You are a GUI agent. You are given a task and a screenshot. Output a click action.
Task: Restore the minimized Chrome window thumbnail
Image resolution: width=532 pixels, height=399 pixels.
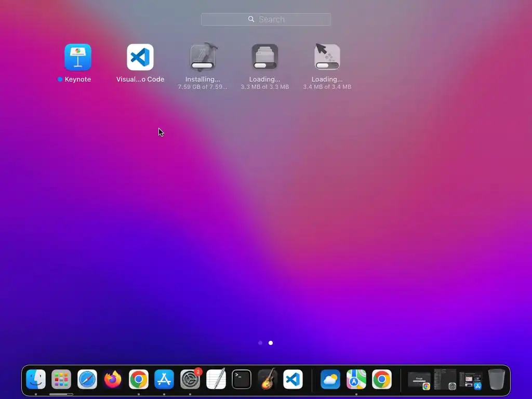pyautogui.click(x=419, y=380)
